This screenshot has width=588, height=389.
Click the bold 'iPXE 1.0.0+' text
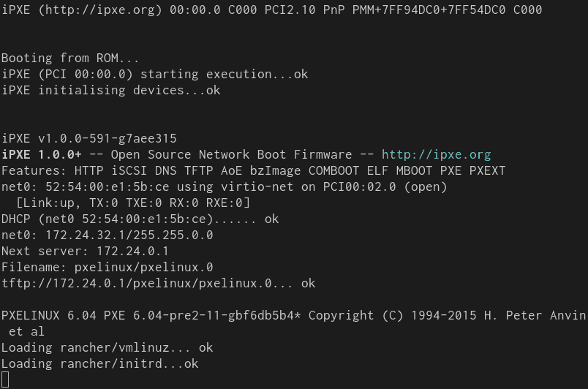point(42,154)
